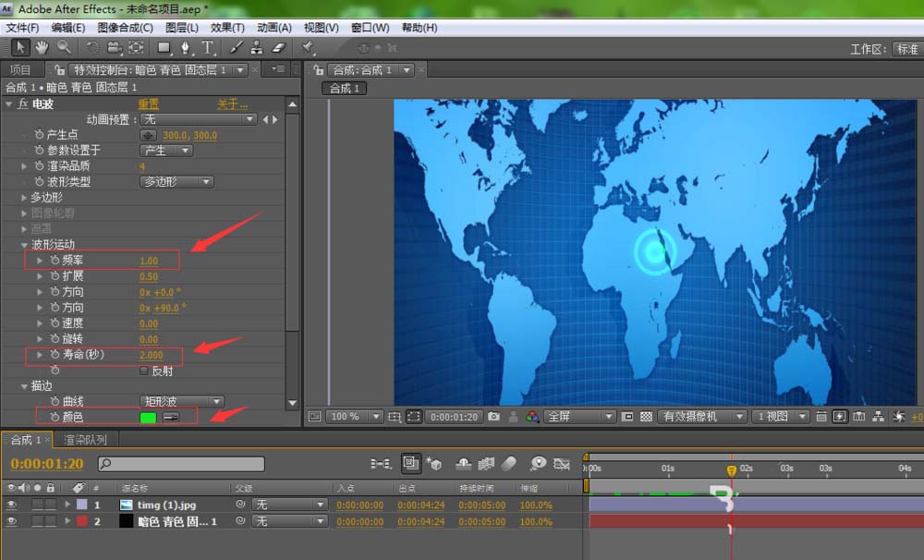Image resolution: width=924 pixels, height=560 pixels.
Task: Click the 关于... link in effect controls
Action: (x=232, y=104)
